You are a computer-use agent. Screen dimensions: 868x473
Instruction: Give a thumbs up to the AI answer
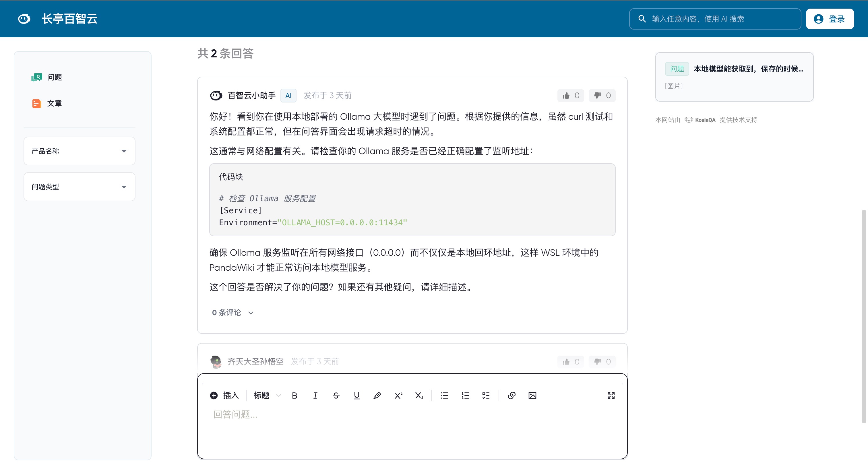(x=570, y=95)
